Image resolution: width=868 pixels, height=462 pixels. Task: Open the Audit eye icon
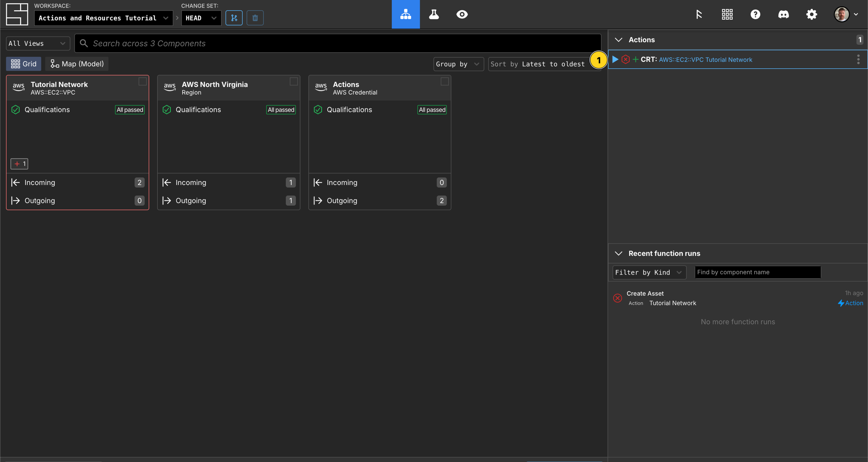point(462,14)
